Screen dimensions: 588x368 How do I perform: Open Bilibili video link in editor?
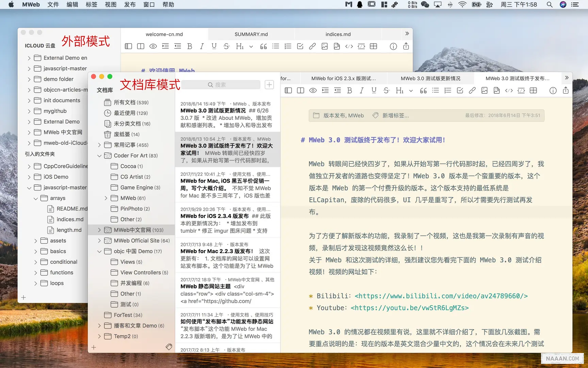(x=441, y=296)
